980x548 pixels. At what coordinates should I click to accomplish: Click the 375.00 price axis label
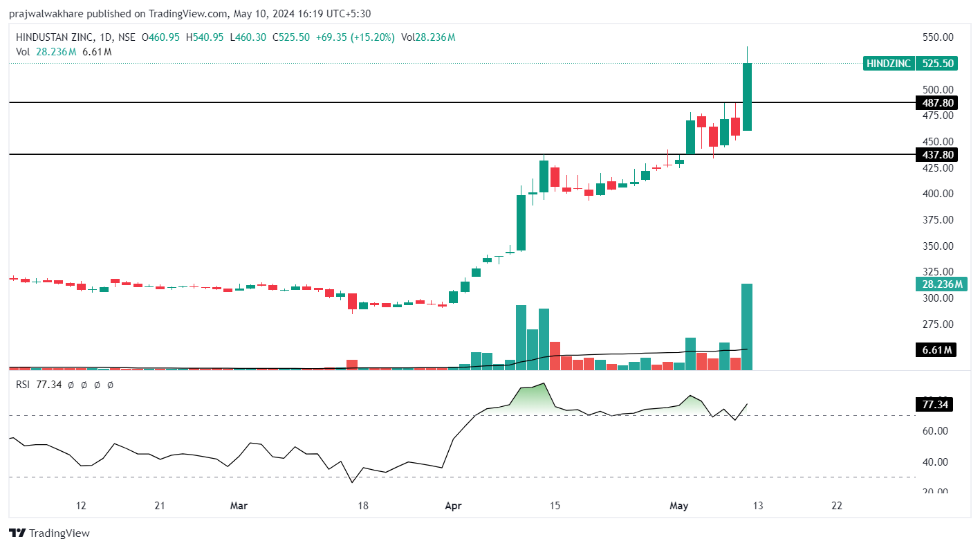click(x=938, y=220)
